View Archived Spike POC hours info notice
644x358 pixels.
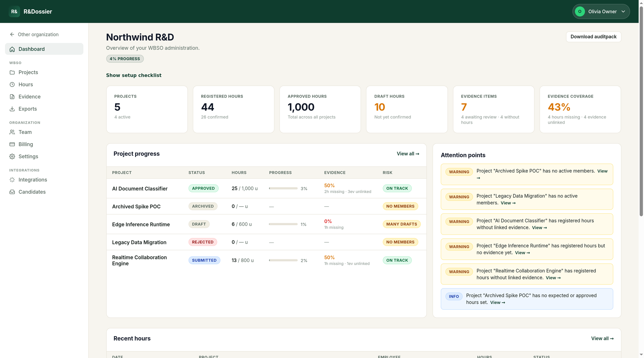click(x=497, y=303)
